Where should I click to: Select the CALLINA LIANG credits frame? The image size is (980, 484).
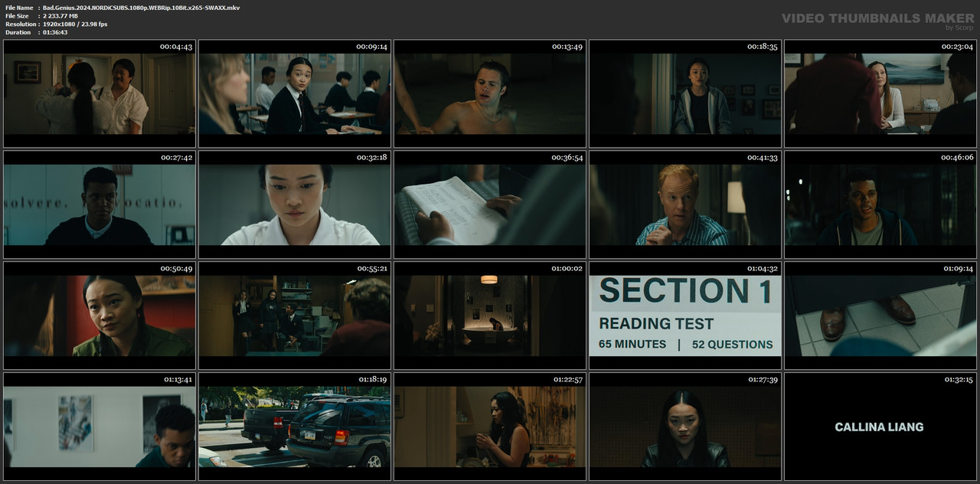pos(880,427)
